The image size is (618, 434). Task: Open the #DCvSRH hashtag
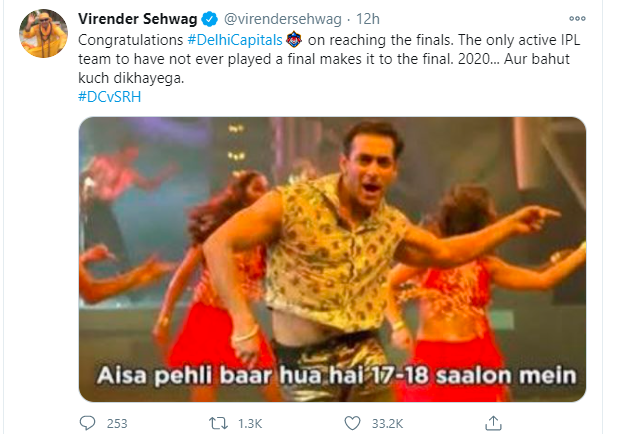[110, 97]
